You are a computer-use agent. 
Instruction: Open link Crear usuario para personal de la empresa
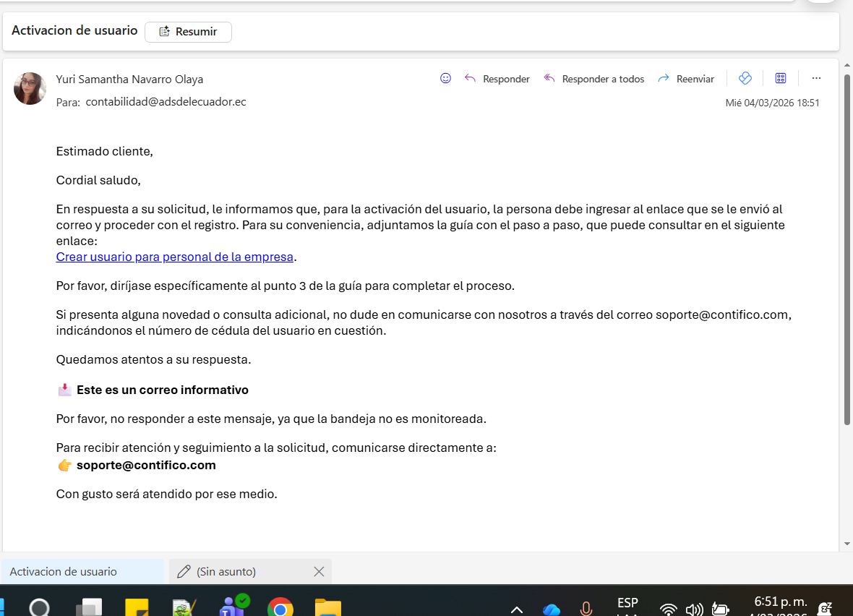point(175,257)
